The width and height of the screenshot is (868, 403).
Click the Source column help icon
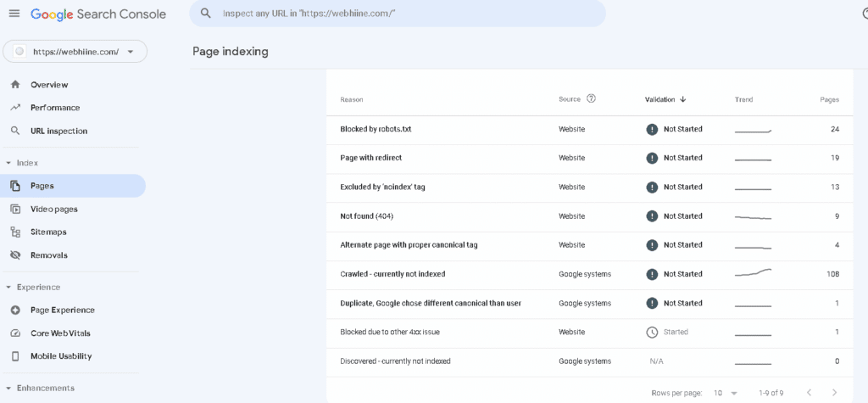click(x=591, y=99)
